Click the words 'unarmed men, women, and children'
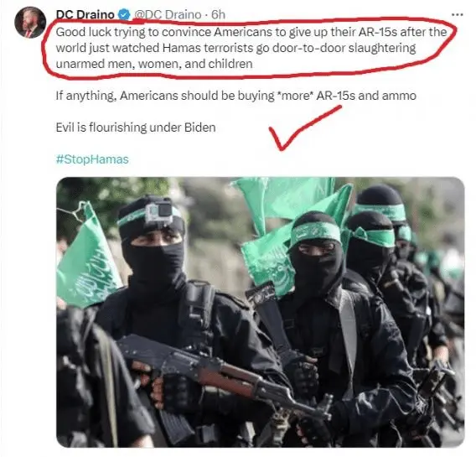The image size is (476, 457). coord(154,64)
